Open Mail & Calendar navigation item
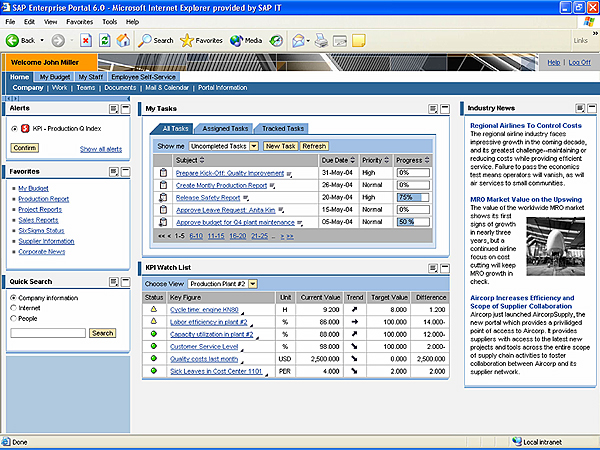 pos(167,88)
